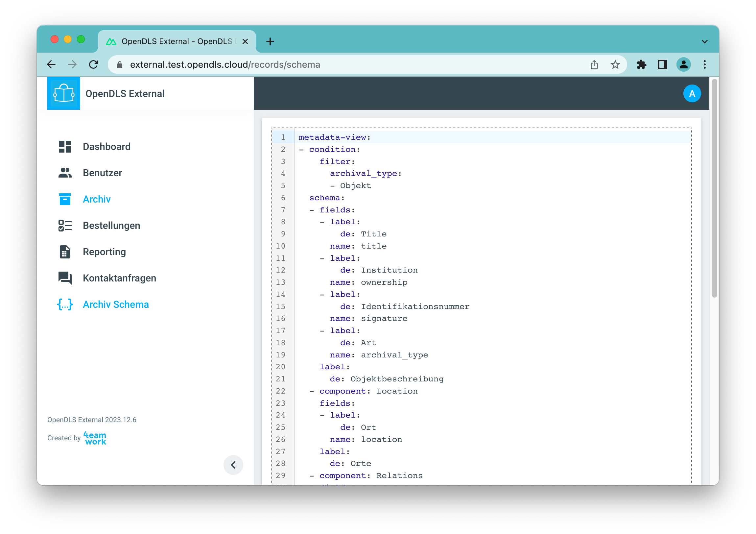756x534 pixels.
Task: Collapse the sidebar with chevron button
Action: click(x=233, y=465)
